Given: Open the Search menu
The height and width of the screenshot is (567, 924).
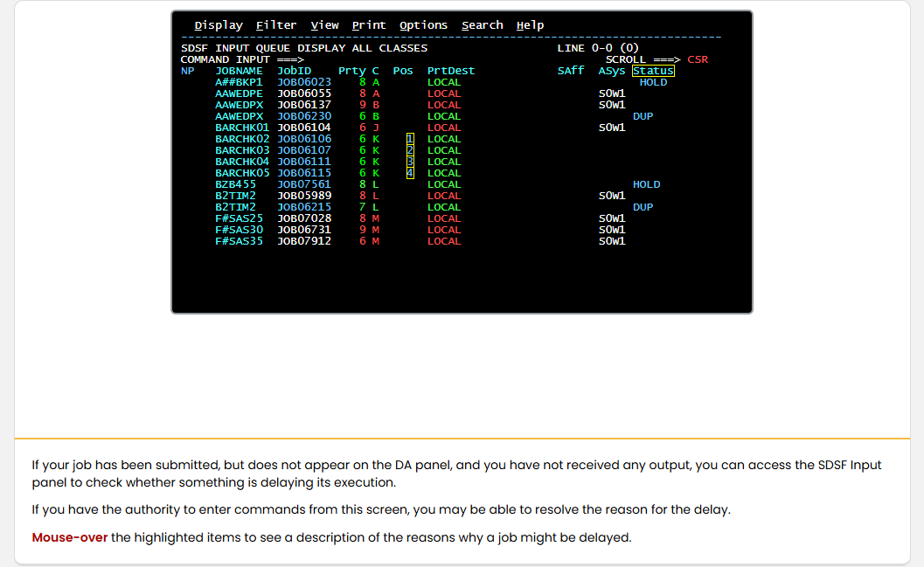Looking at the screenshot, I should [482, 25].
